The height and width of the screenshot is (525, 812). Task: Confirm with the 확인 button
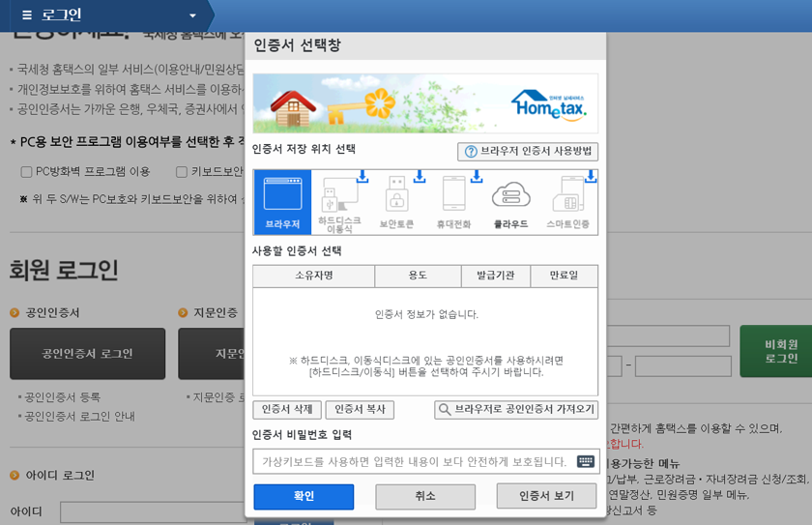tap(304, 497)
